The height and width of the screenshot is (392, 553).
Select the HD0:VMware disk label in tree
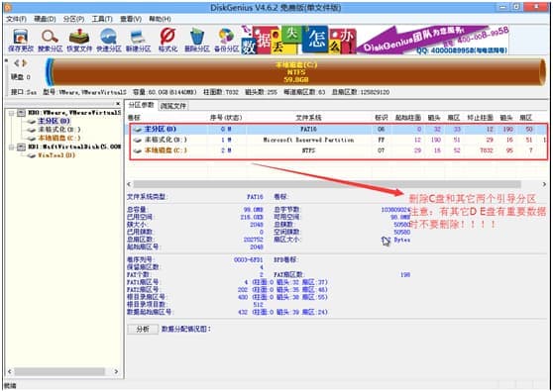click(74, 113)
